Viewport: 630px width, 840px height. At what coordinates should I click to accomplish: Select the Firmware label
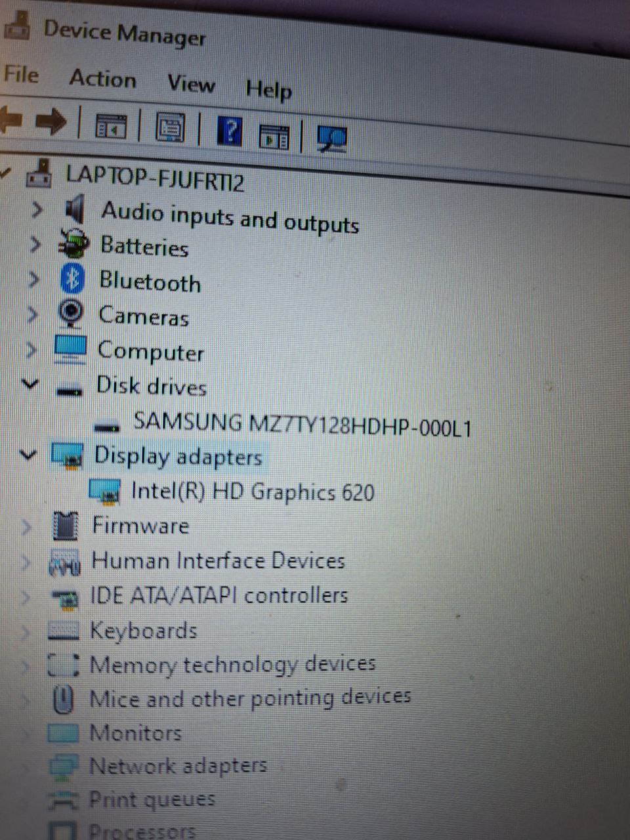pos(140,526)
